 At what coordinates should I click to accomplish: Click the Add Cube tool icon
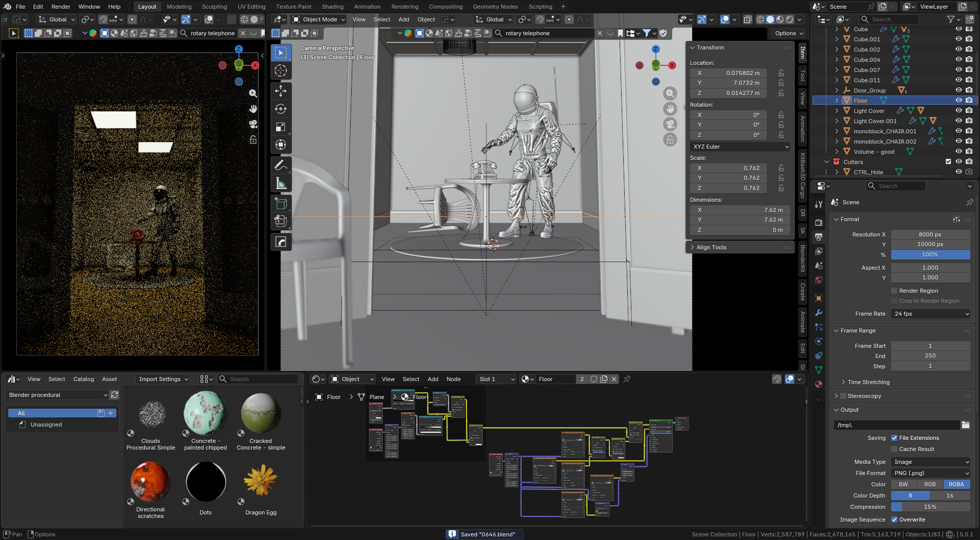tap(281, 203)
